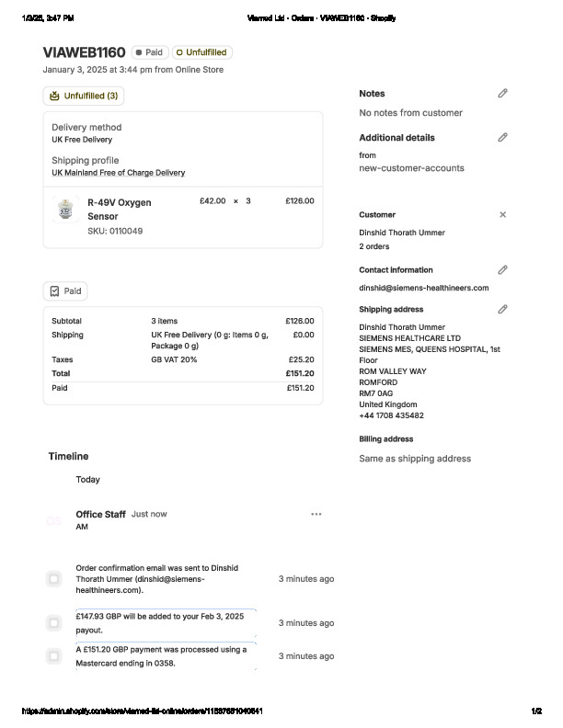The width and height of the screenshot is (563, 728).
Task: Click the UK Mainland Free of Charge Delivery profile
Action: (118, 173)
